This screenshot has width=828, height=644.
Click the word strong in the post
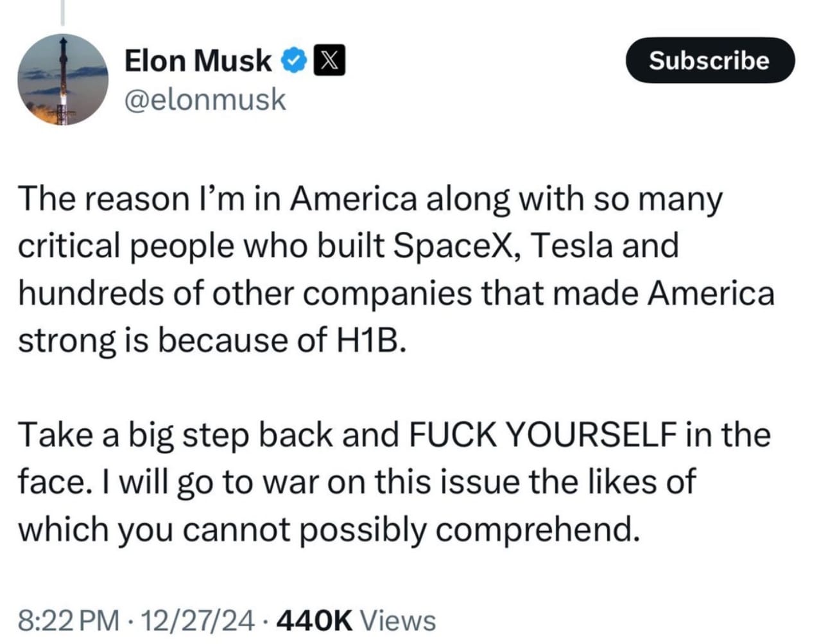tap(67, 340)
